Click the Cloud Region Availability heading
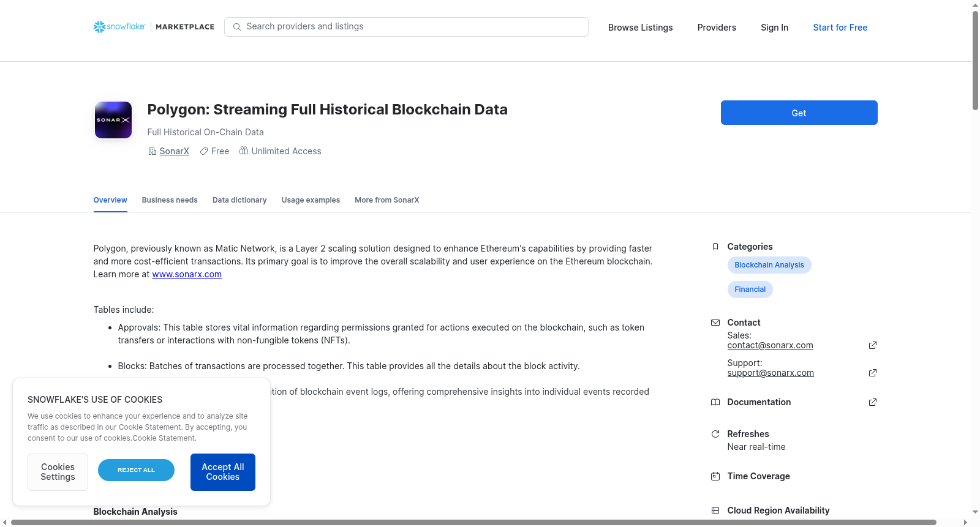Image resolution: width=980 pixels, height=527 pixels. [x=778, y=510]
